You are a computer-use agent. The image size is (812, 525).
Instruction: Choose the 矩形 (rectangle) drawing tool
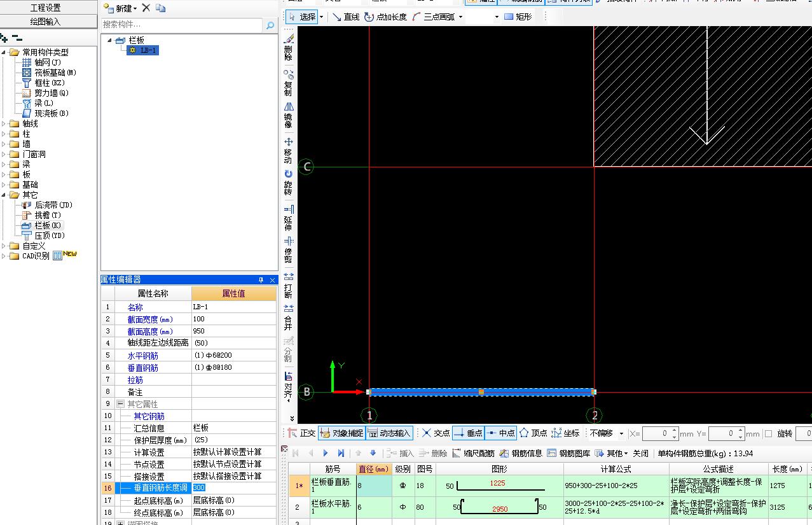[518, 17]
